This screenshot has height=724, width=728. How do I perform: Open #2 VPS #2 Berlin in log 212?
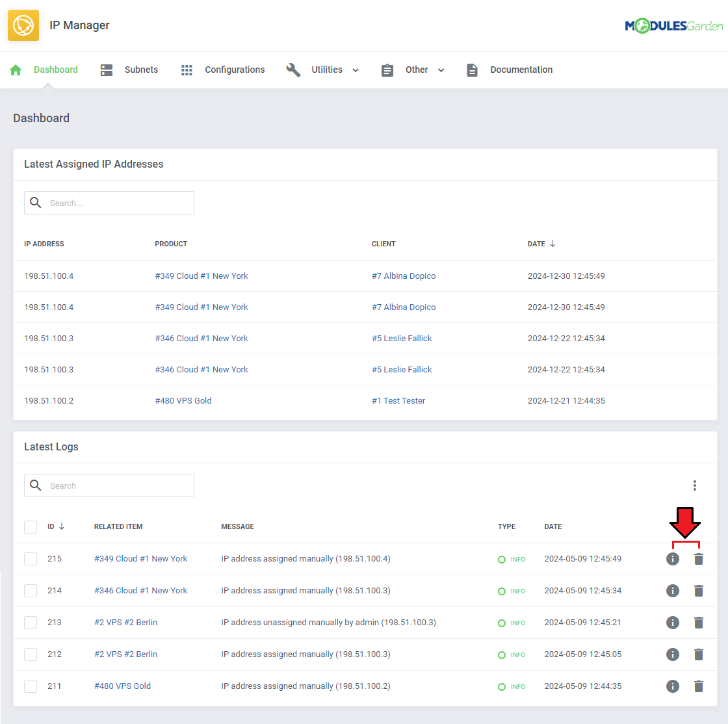(x=126, y=654)
